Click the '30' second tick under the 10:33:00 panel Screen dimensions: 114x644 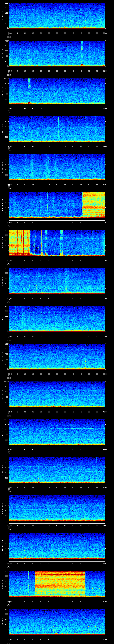click(57, 184)
